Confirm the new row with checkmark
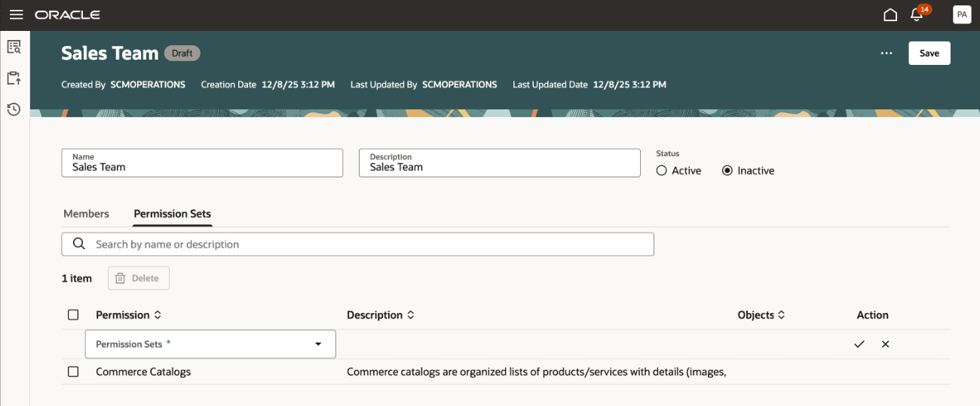This screenshot has height=406, width=980. click(859, 344)
